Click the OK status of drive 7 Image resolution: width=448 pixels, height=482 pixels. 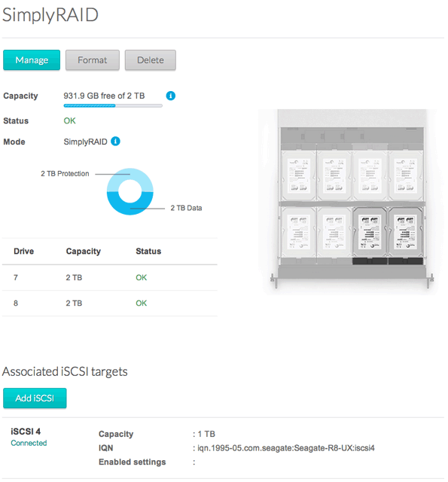point(142,278)
